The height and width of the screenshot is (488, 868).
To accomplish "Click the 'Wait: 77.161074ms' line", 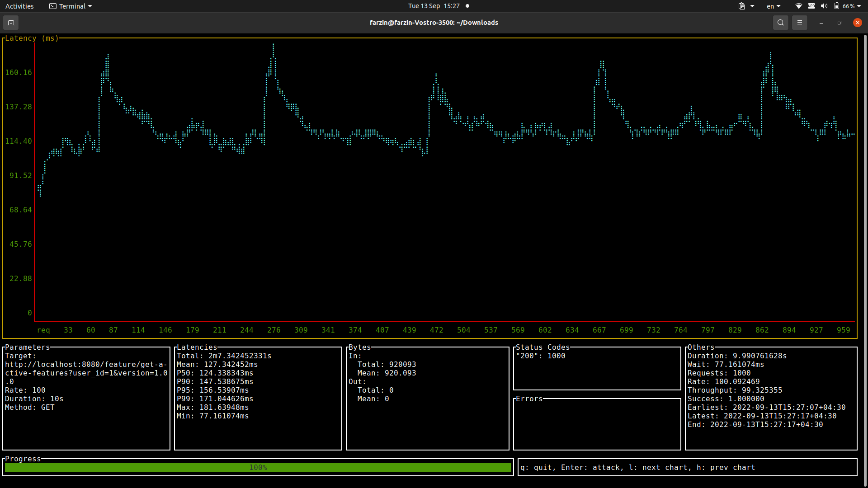I will pyautogui.click(x=726, y=365).
